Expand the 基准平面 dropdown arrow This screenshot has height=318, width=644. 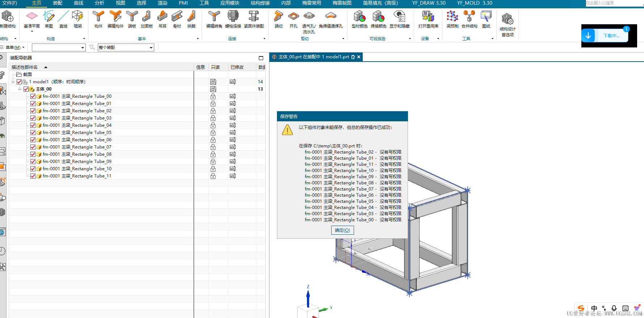32,32
